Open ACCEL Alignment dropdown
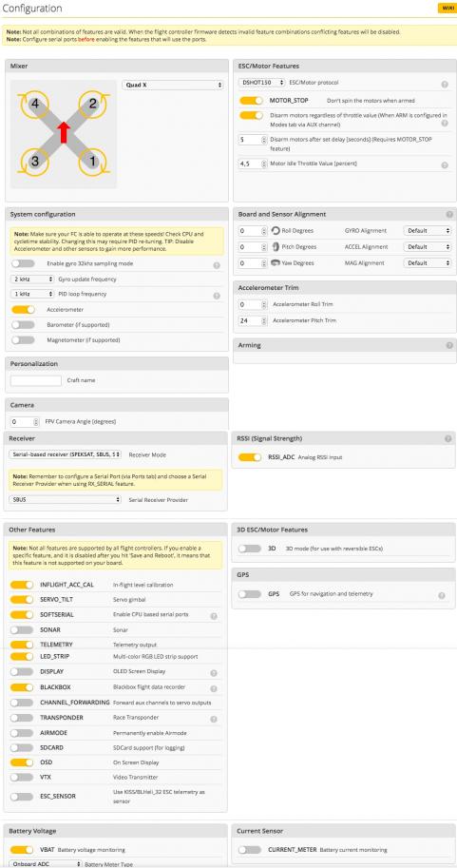Image resolution: width=457 pixels, height=868 pixels. pyautogui.click(x=428, y=247)
